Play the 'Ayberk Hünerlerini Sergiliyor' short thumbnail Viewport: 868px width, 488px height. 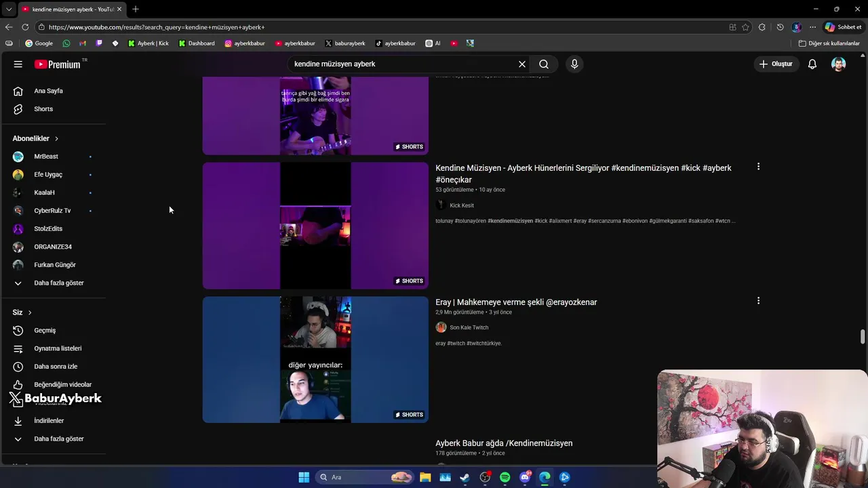click(x=315, y=226)
